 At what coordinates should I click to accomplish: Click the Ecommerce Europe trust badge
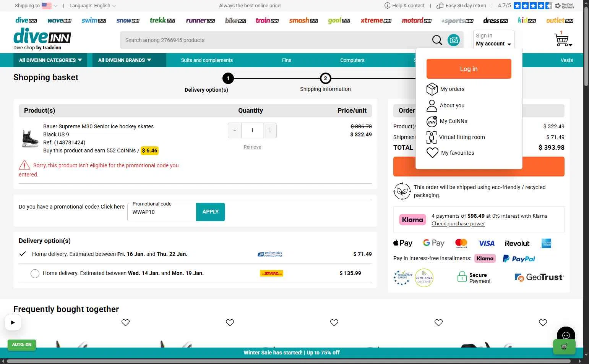tap(403, 278)
